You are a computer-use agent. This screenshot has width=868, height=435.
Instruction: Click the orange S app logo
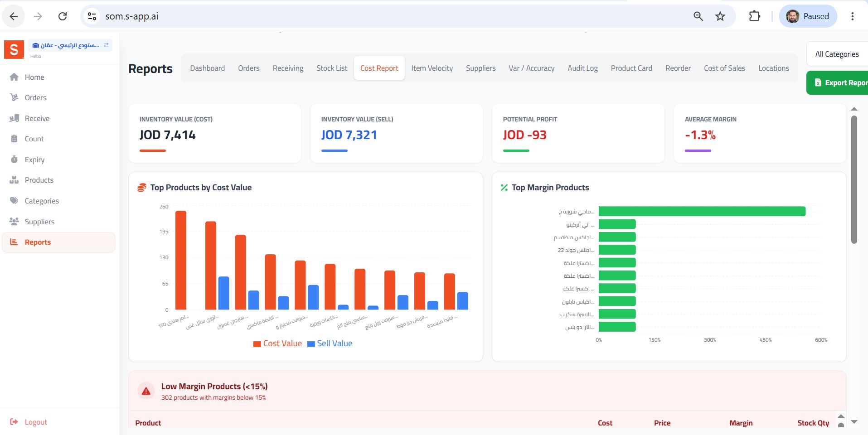(14, 49)
